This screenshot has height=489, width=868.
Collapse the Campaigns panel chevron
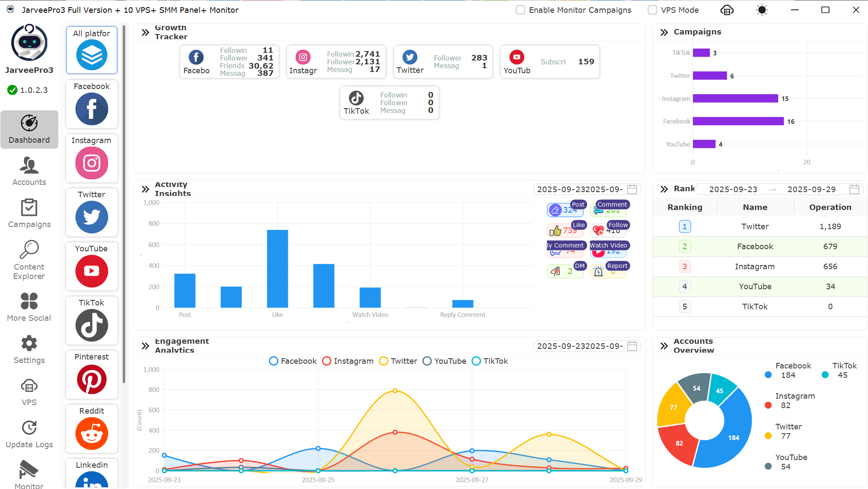click(664, 32)
